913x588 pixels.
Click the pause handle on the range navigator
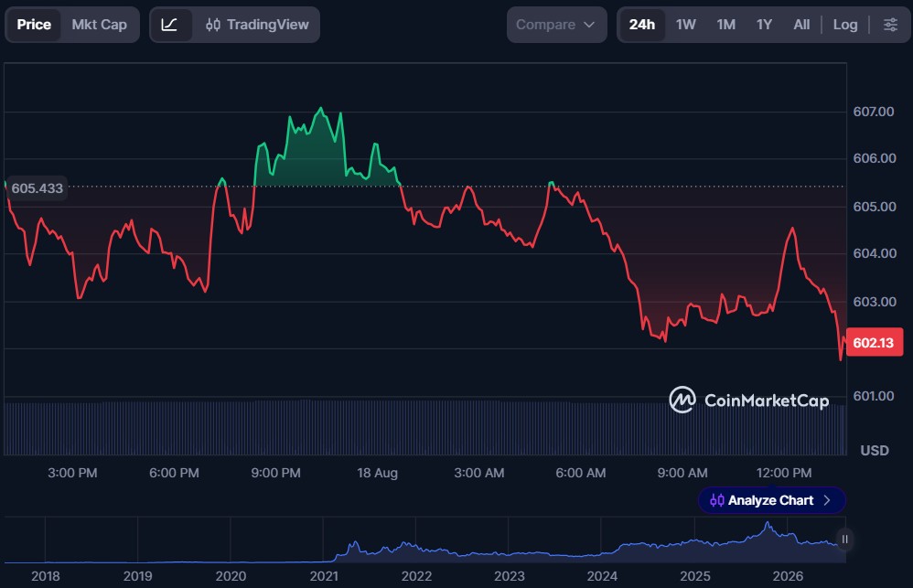pos(844,540)
